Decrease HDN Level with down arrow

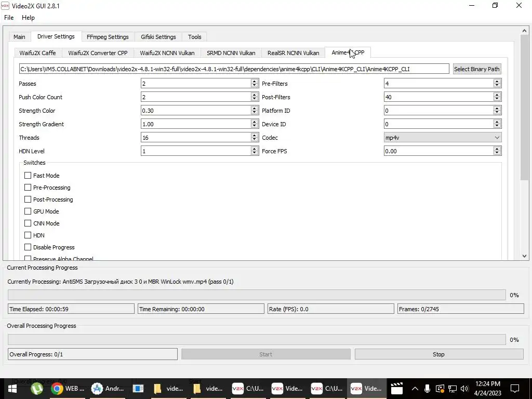click(255, 153)
